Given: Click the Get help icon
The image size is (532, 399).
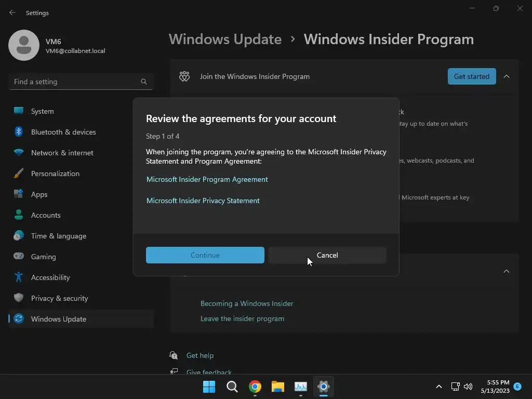Looking at the screenshot, I should [x=174, y=355].
